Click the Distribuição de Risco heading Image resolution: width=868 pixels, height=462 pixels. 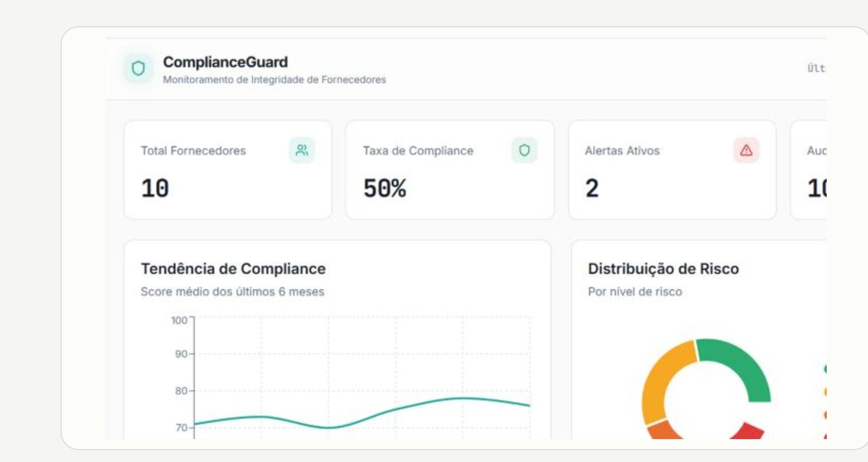[x=663, y=269]
